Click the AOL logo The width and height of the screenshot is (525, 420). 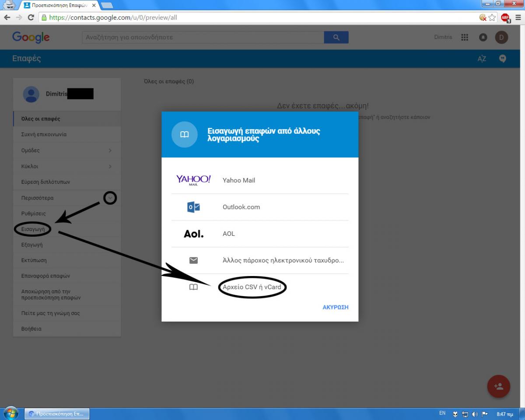click(194, 234)
